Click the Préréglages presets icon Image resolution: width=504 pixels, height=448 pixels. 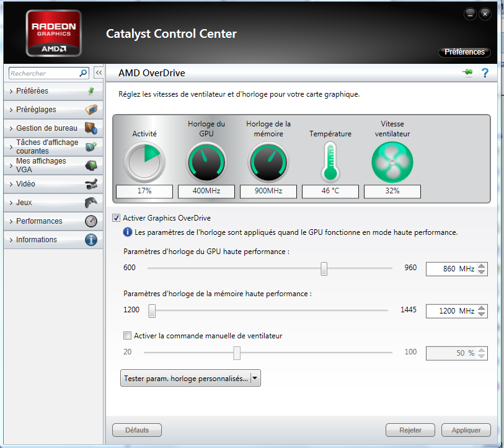(x=91, y=110)
